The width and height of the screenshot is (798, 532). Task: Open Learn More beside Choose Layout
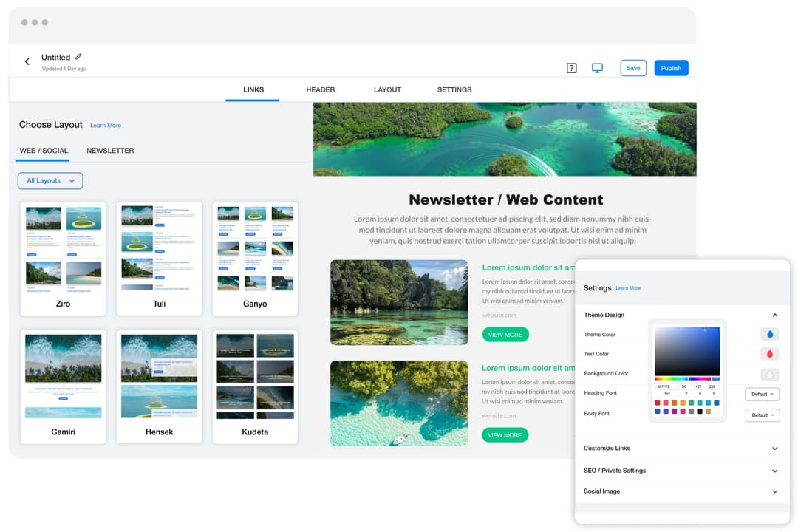[106, 125]
